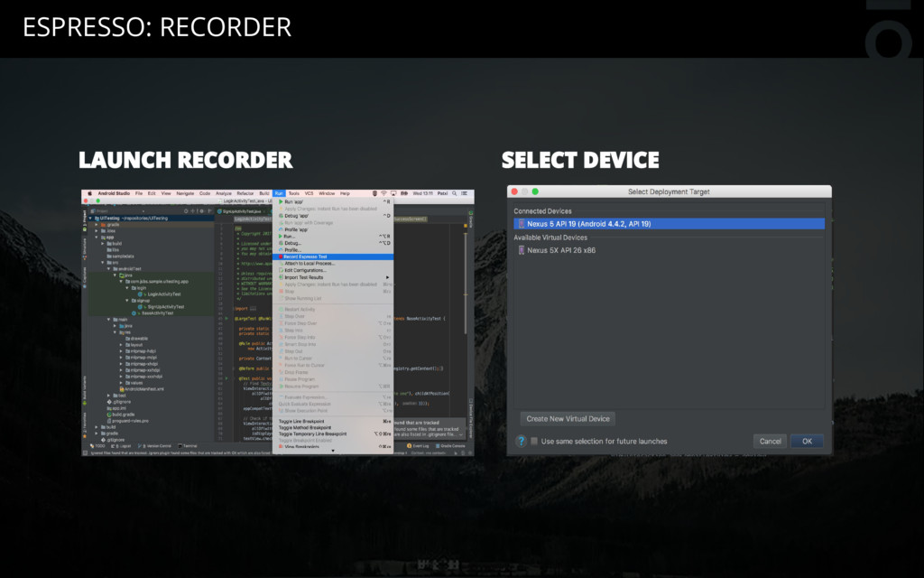
Task: Open BaseActivityTest in project tree
Action: click(x=157, y=313)
